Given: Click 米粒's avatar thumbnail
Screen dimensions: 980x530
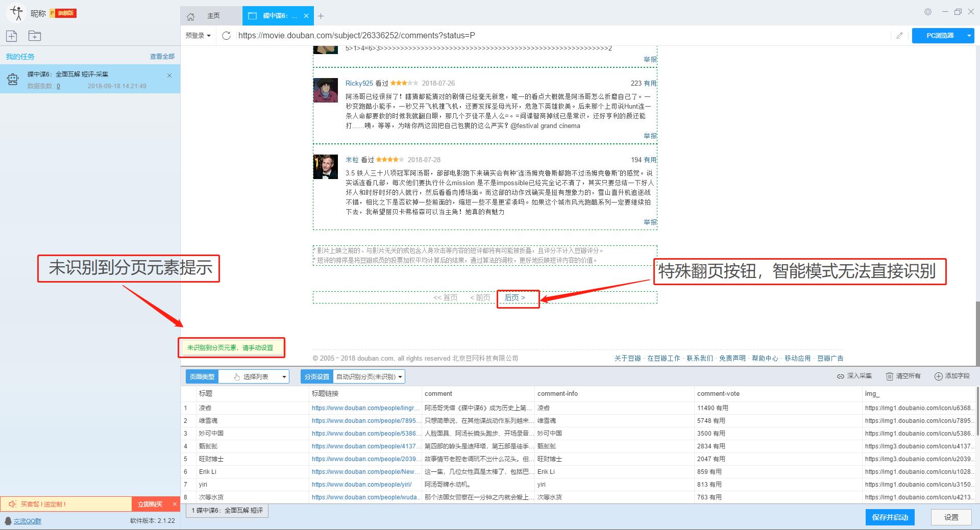Looking at the screenshot, I should coord(325,167).
